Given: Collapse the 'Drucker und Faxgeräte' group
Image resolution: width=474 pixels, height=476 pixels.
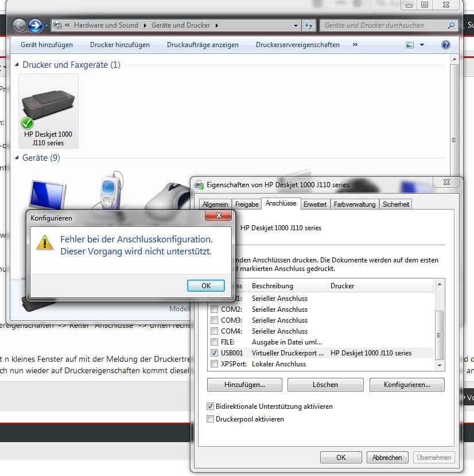Looking at the screenshot, I should click(x=17, y=64).
